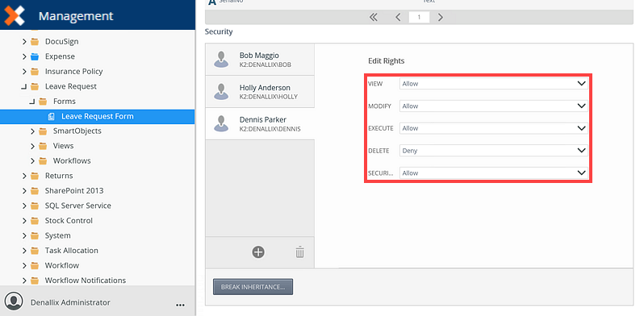Collapse the Forms tree node

tap(32, 102)
